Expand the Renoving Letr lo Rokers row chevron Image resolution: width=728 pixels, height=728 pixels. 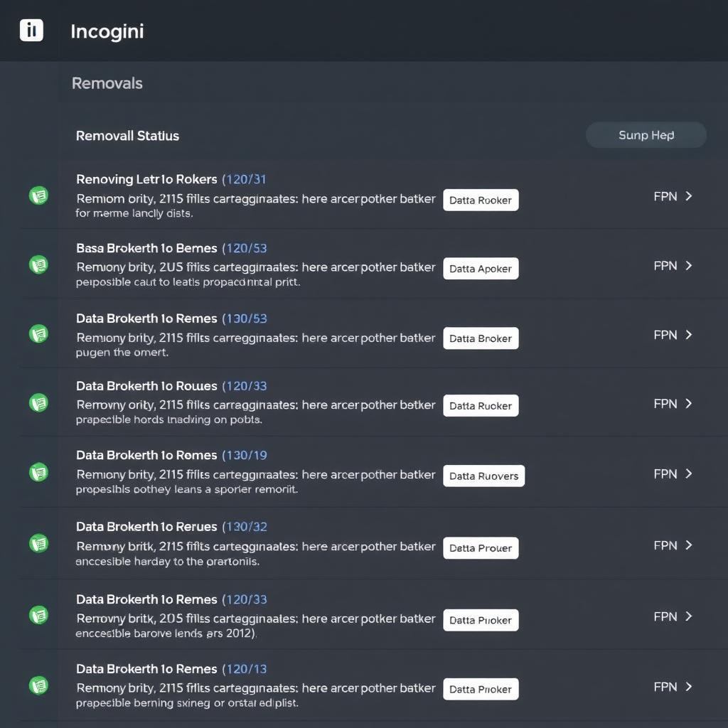pos(689,196)
